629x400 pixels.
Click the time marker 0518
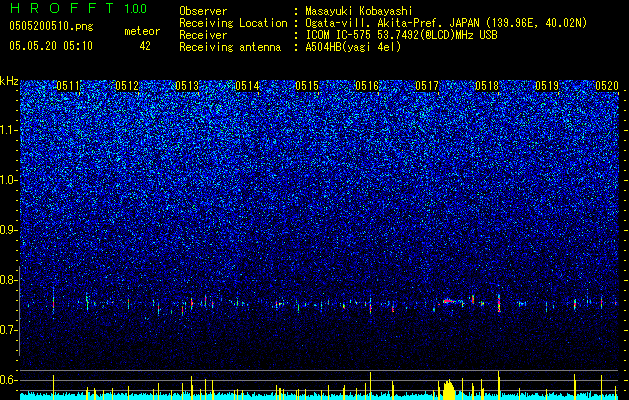(x=487, y=86)
